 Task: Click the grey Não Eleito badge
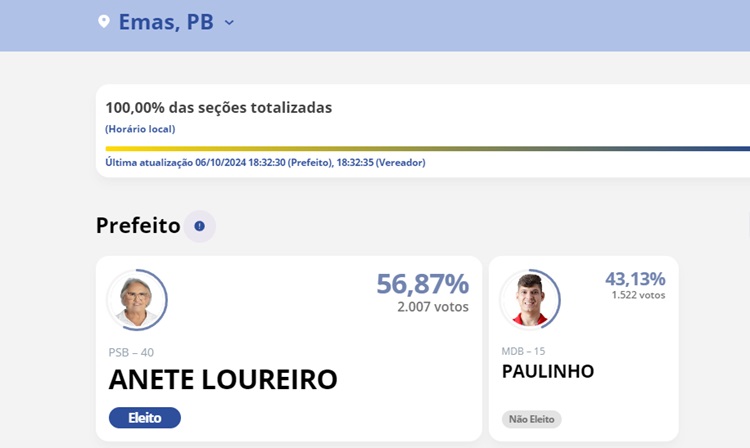click(x=531, y=419)
